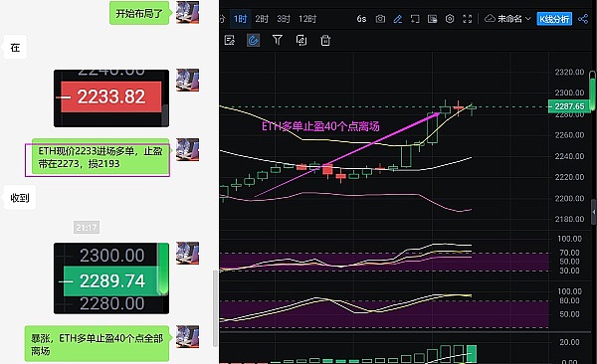Expand the side panel collapse arrow

tap(594, 212)
